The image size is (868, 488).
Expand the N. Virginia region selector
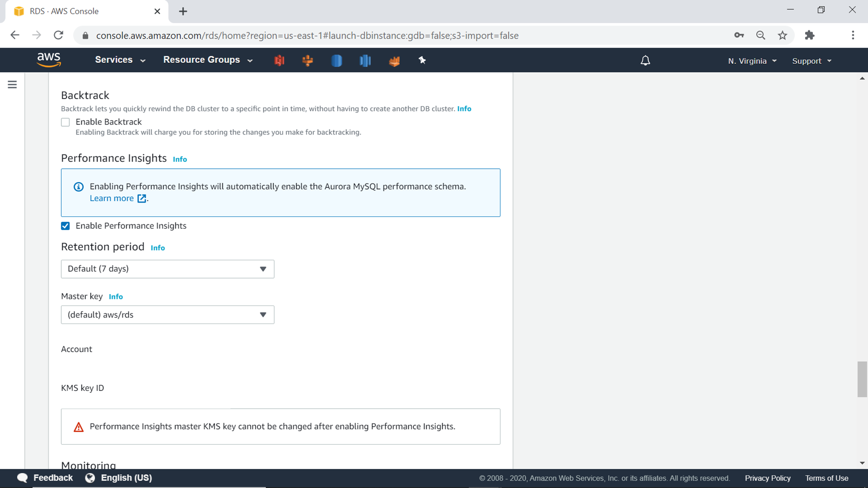(x=752, y=61)
